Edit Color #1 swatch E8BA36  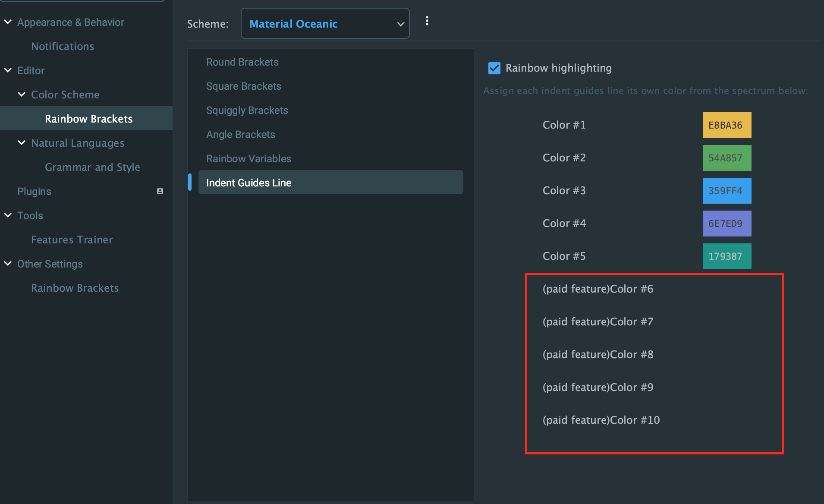coord(727,125)
